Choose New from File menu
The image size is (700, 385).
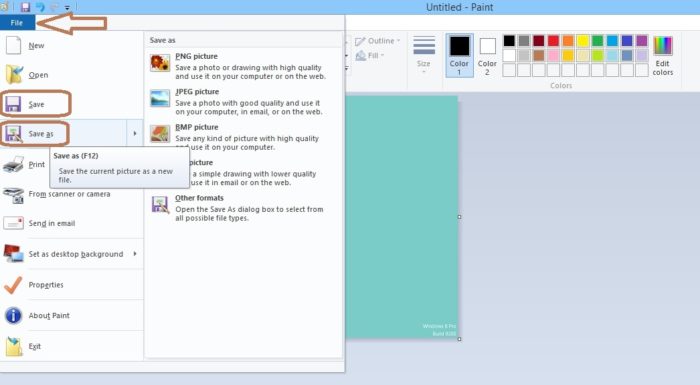71,45
